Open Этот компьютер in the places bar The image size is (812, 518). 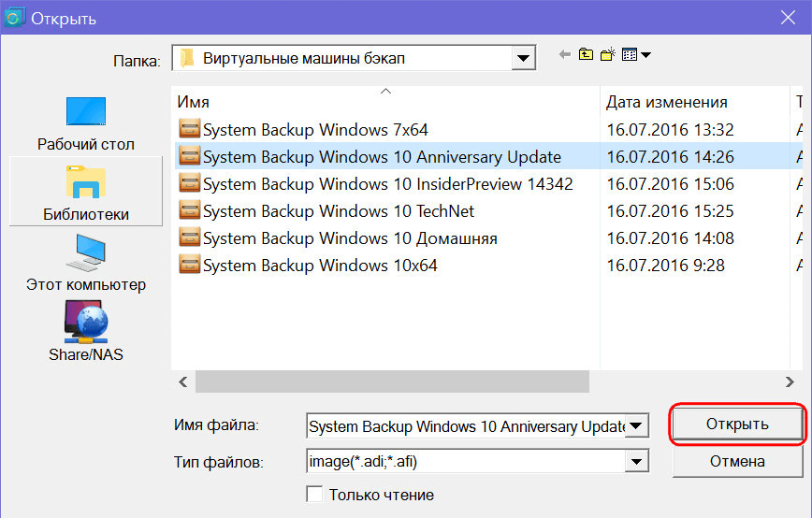pos(86,263)
